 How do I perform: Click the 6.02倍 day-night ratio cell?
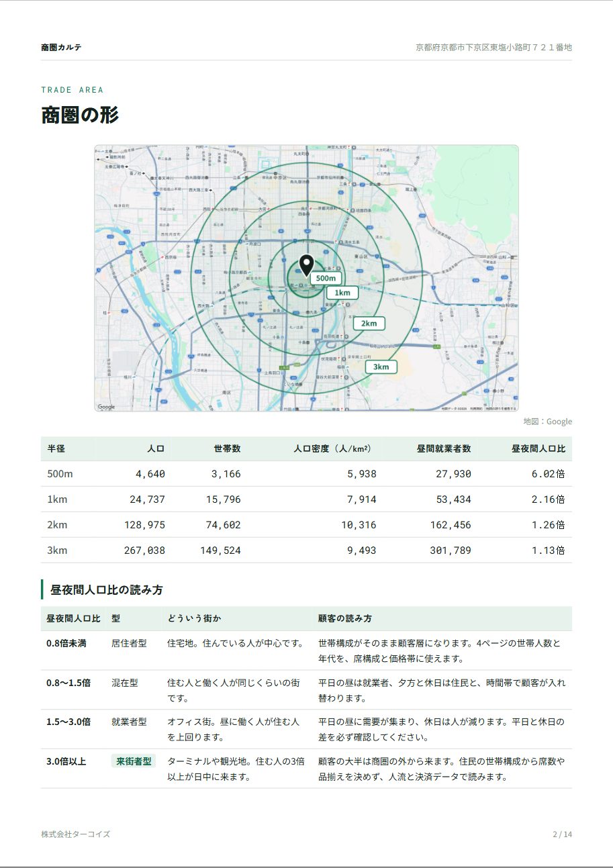(548, 474)
